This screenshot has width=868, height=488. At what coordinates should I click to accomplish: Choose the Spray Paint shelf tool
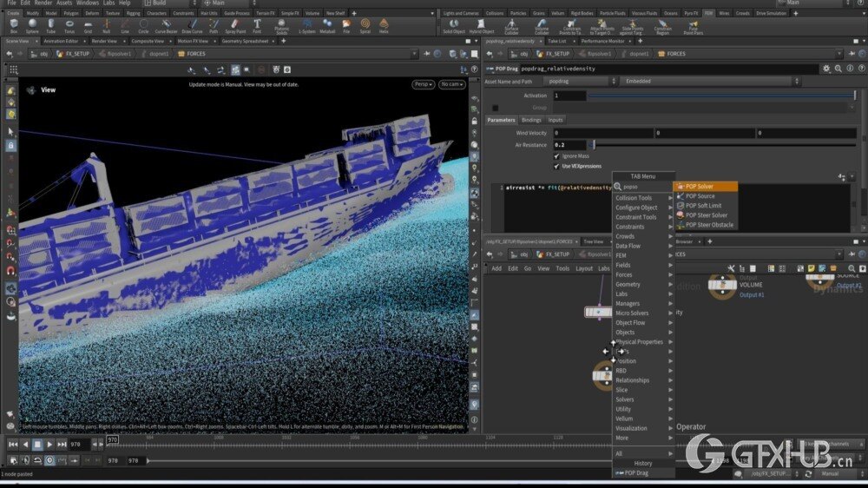(234, 25)
